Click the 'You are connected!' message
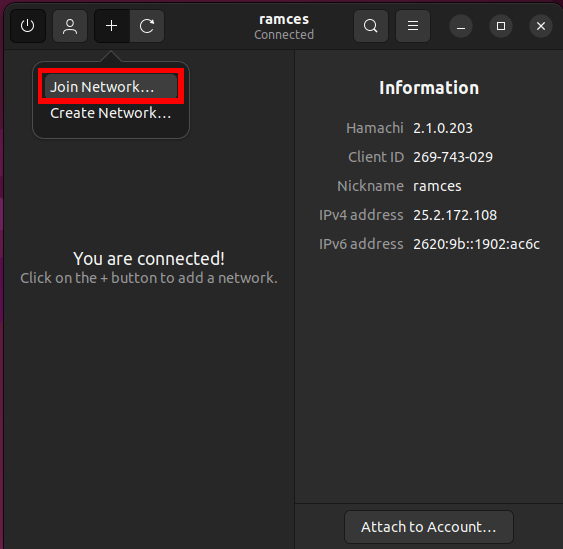563x549 pixels. pyautogui.click(x=149, y=259)
